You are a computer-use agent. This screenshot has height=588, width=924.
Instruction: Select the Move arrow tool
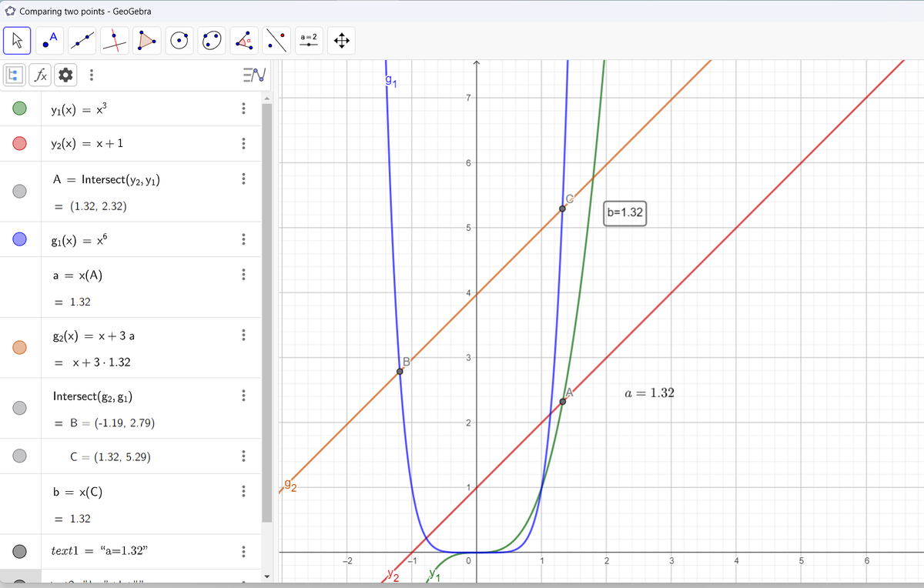coord(18,42)
